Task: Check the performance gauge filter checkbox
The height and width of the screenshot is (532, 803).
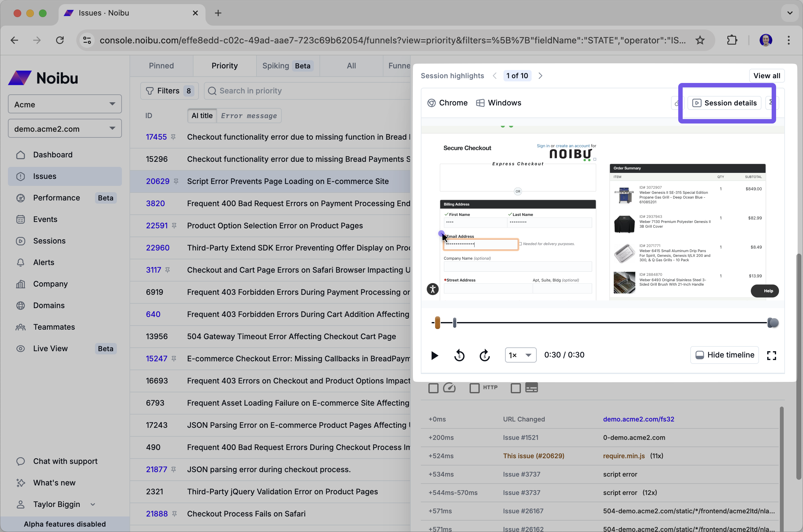Action: click(x=433, y=388)
